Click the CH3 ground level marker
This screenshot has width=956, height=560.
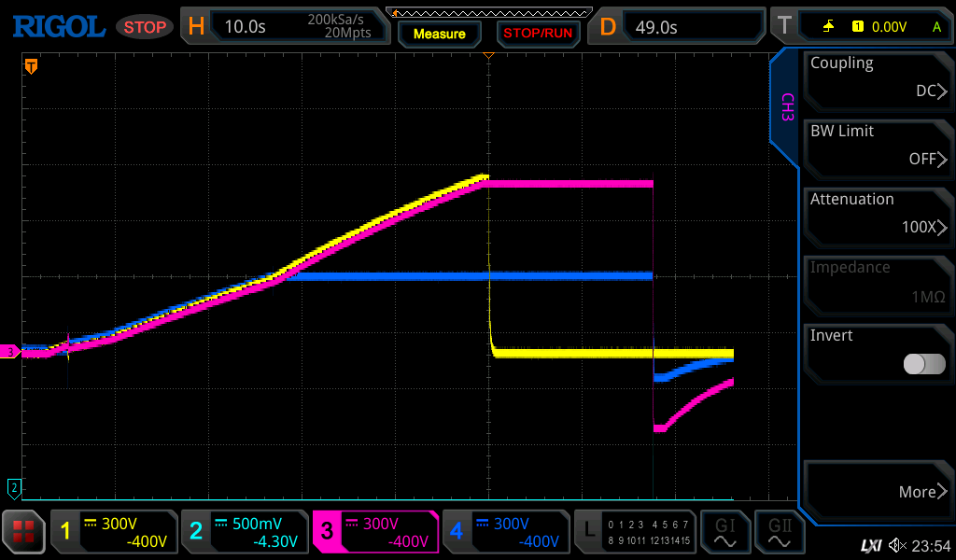11,351
